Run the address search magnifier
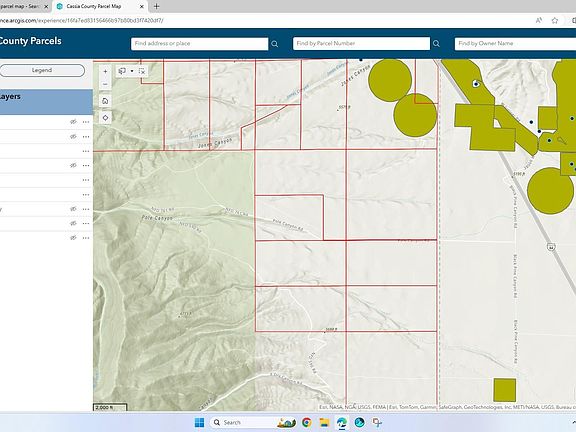The width and height of the screenshot is (576, 432). pyautogui.click(x=274, y=44)
